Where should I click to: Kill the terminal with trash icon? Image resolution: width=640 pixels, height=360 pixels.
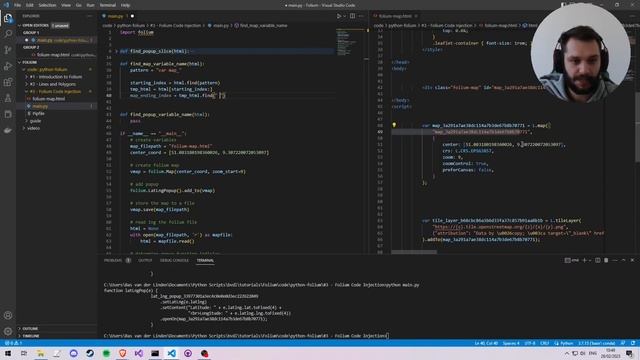[606, 260]
